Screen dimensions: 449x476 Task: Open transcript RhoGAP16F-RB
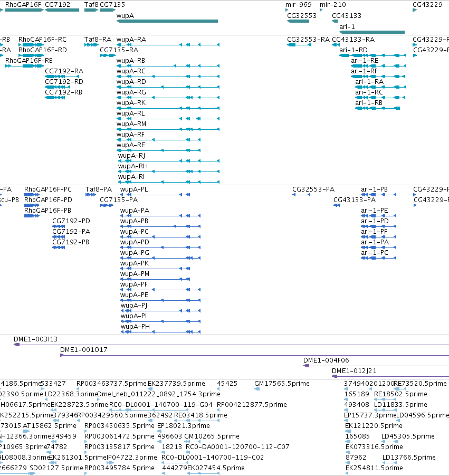(x=29, y=61)
